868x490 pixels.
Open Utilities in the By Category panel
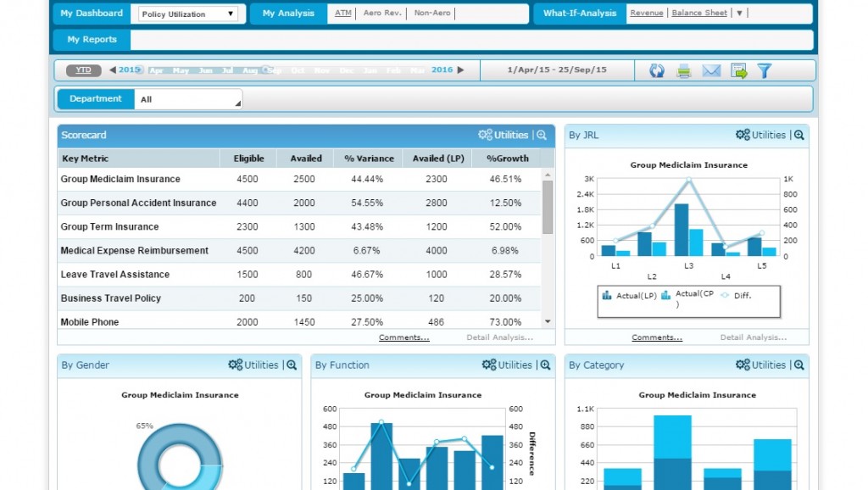(x=760, y=365)
